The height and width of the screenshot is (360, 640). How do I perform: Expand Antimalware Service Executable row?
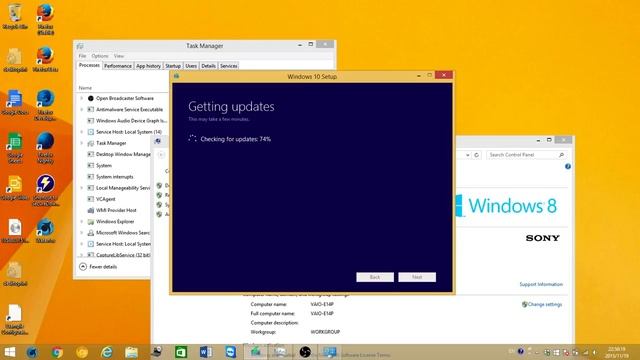point(82,109)
